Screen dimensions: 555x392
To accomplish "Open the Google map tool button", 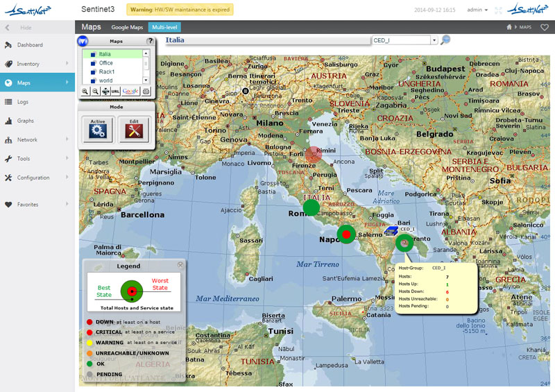I will tap(130, 92).
